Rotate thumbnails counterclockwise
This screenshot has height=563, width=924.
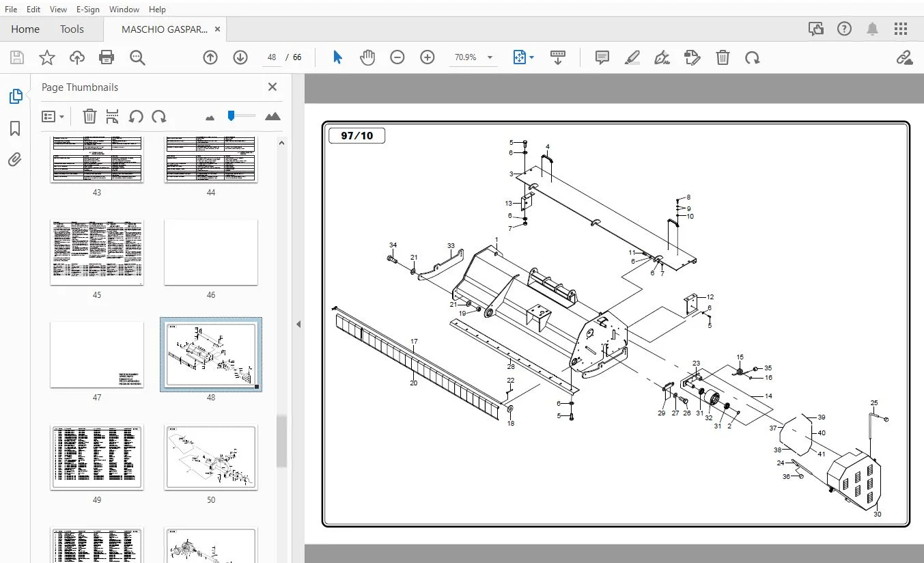136,116
